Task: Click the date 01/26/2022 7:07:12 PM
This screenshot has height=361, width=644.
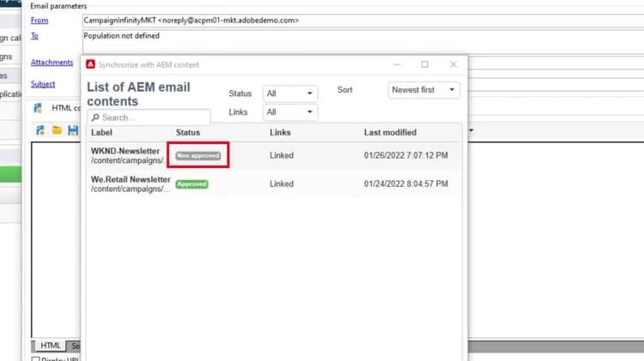Action: [x=406, y=155]
